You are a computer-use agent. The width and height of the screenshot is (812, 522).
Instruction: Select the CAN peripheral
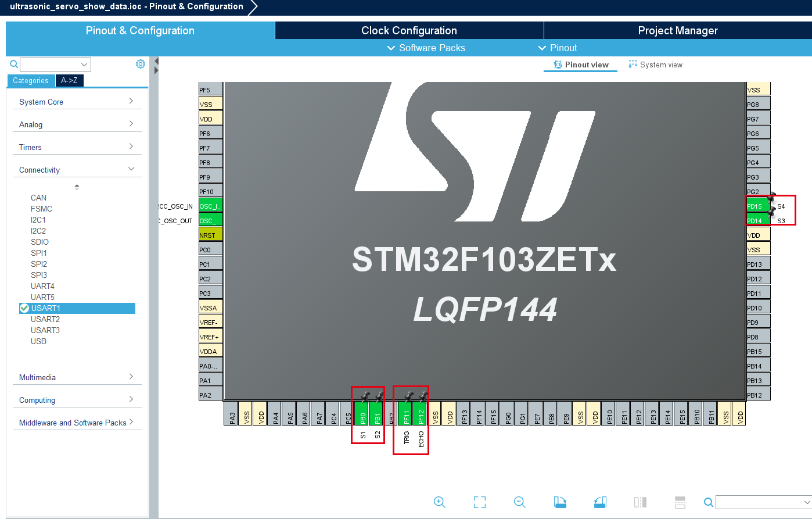coord(38,198)
